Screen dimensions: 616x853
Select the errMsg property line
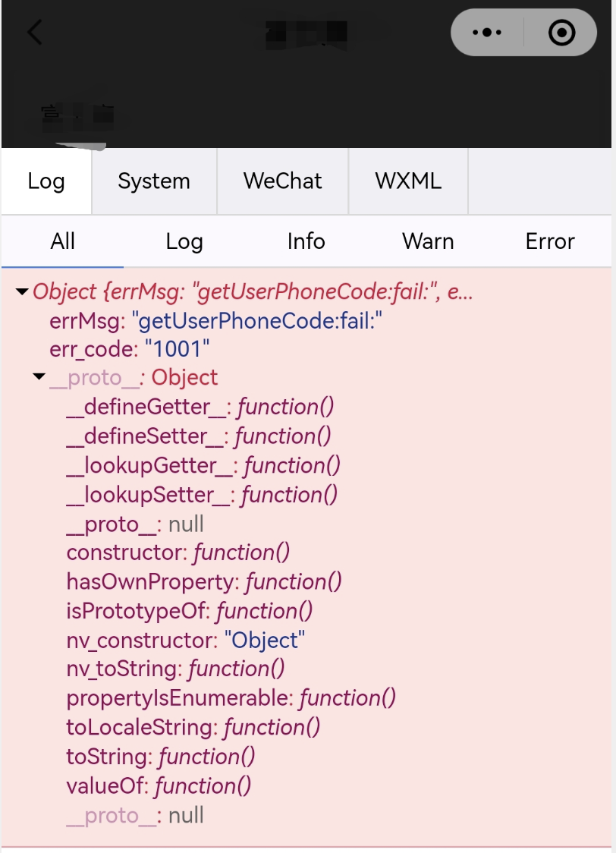(x=216, y=321)
